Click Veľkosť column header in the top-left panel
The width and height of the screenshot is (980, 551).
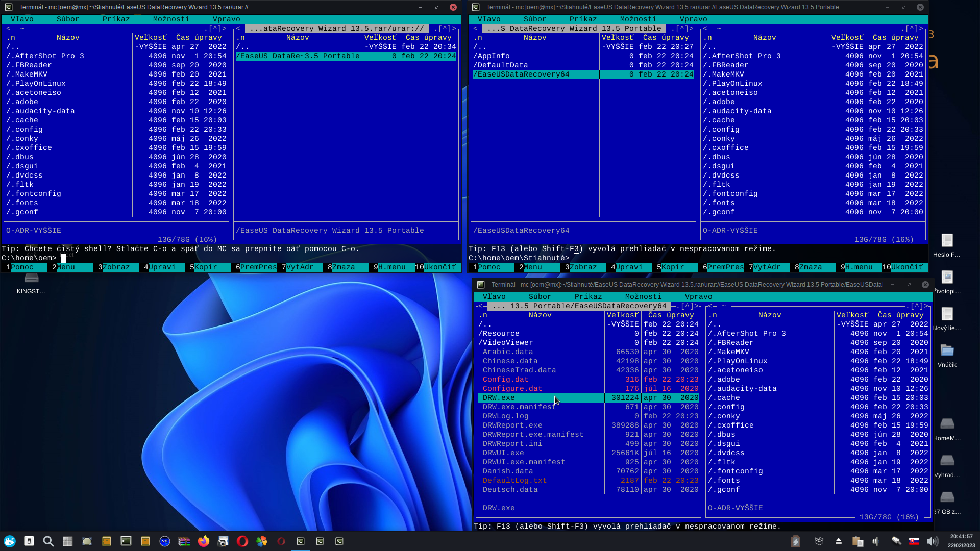151,38
